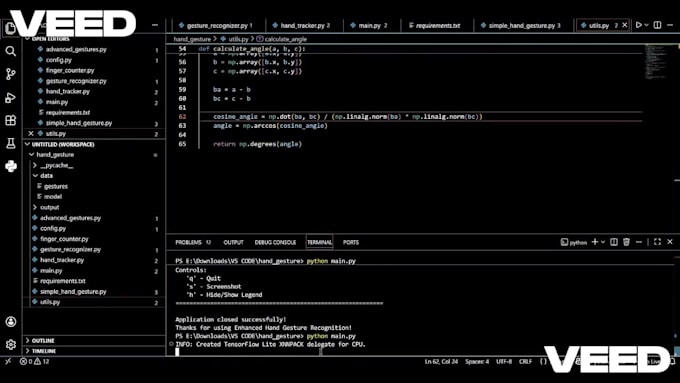Open run options dropdown arrow

click(647, 25)
